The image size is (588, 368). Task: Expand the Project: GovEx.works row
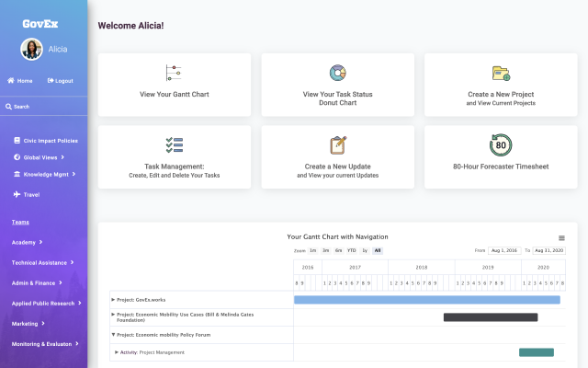click(x=114, y=299)
